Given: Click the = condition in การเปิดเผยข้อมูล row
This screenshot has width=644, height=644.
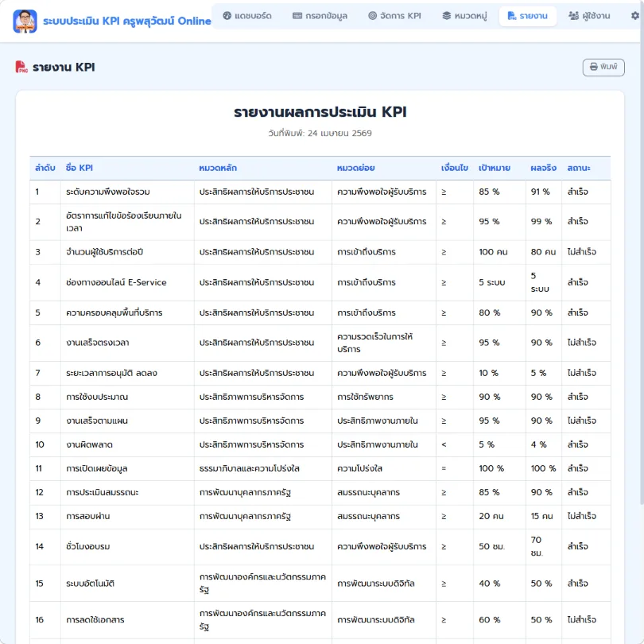Looking at the screenshot, I should coord(444,468).
